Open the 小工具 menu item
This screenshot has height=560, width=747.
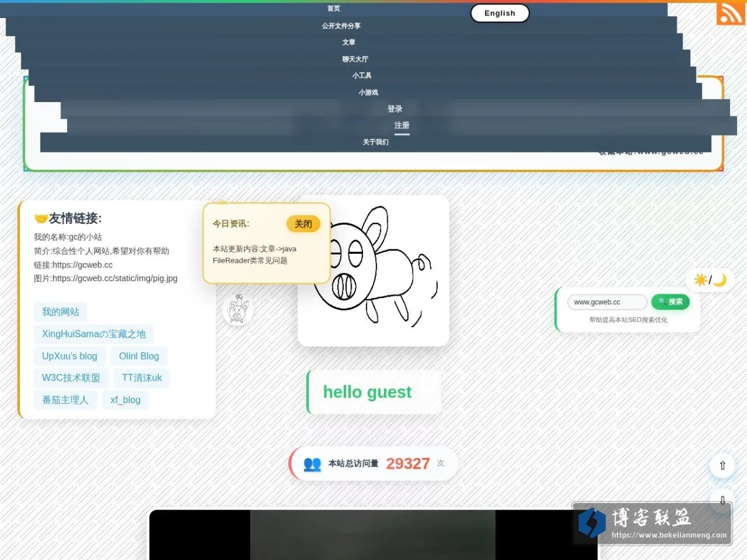tap(362, 76)
